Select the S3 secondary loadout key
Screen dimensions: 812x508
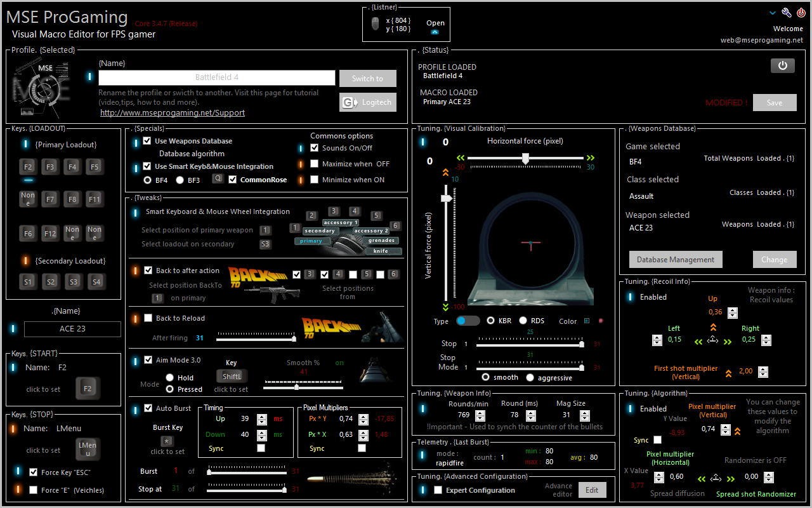pos(74,282)
